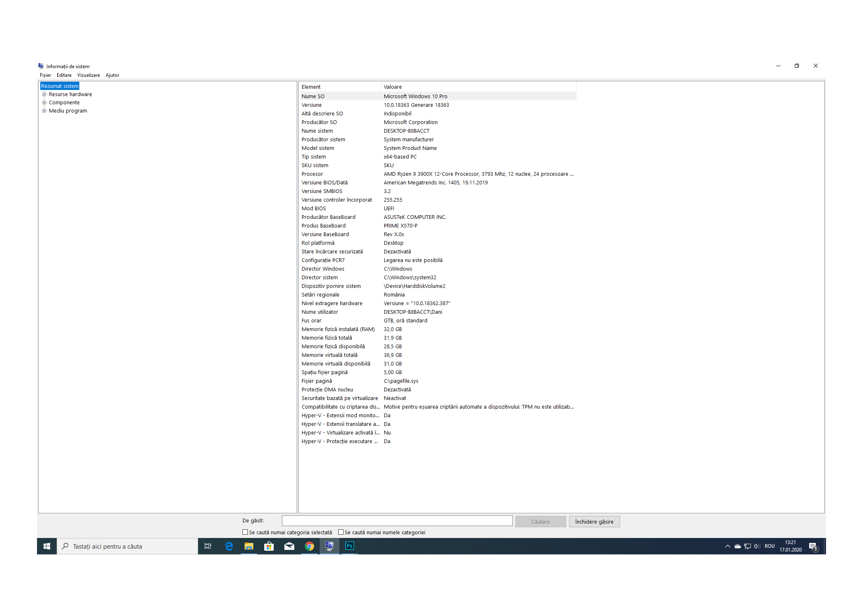Screen dimensions: 863x616
Task: Focus the De găsit search field
Action: point(397,521)
